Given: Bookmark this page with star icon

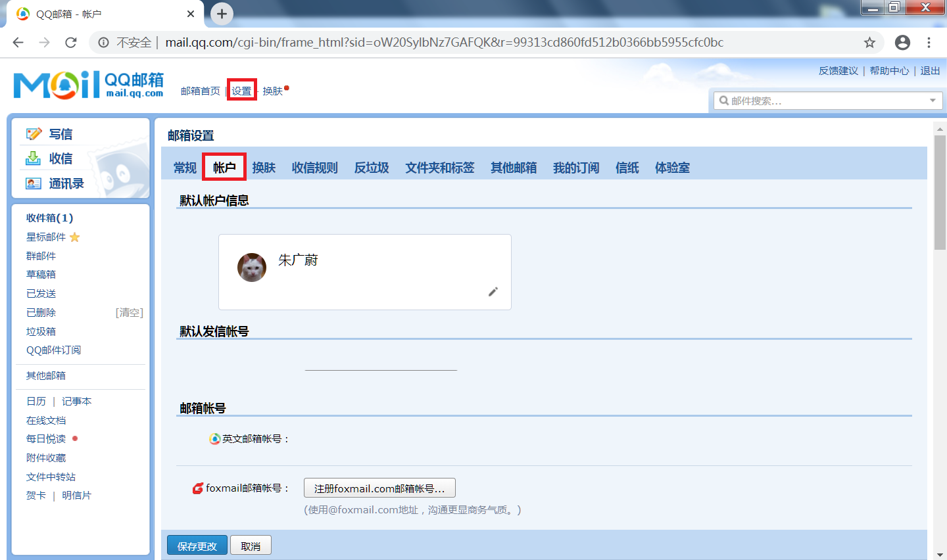Looking at the screenshot, I should click(869, 43).
